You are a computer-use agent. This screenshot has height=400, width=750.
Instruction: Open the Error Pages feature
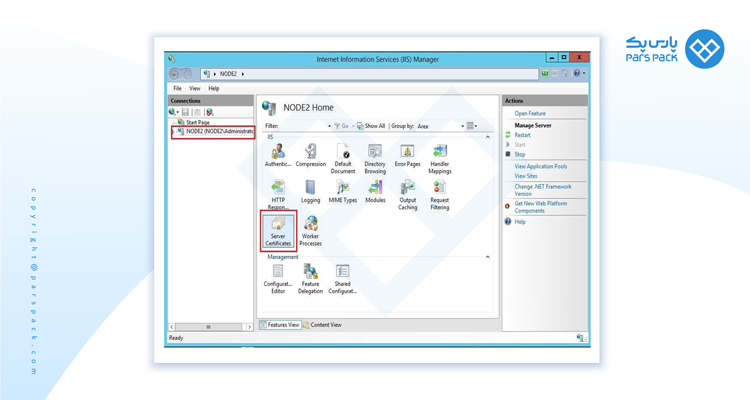(407, 156)
